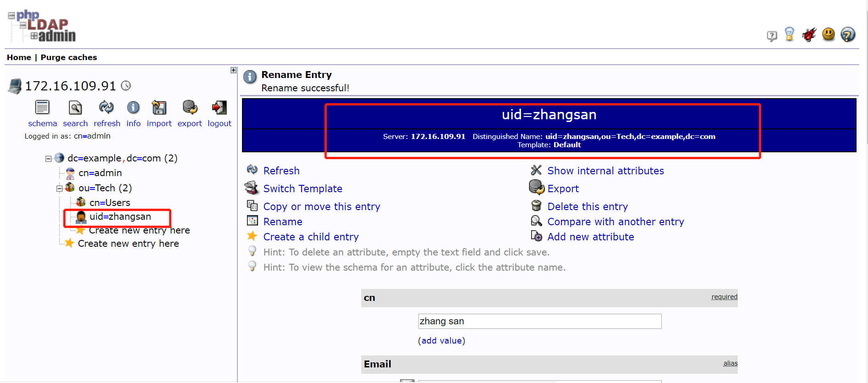Create new entry under dc=example,dc=com
This screenshot has width=868, height=383.
(x=128, y=244)
